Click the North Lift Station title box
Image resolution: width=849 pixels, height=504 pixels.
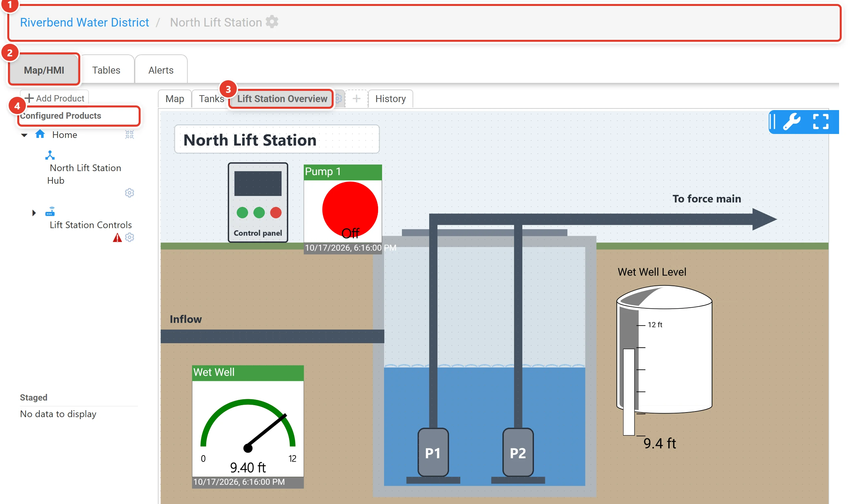[x=277, y=140]
